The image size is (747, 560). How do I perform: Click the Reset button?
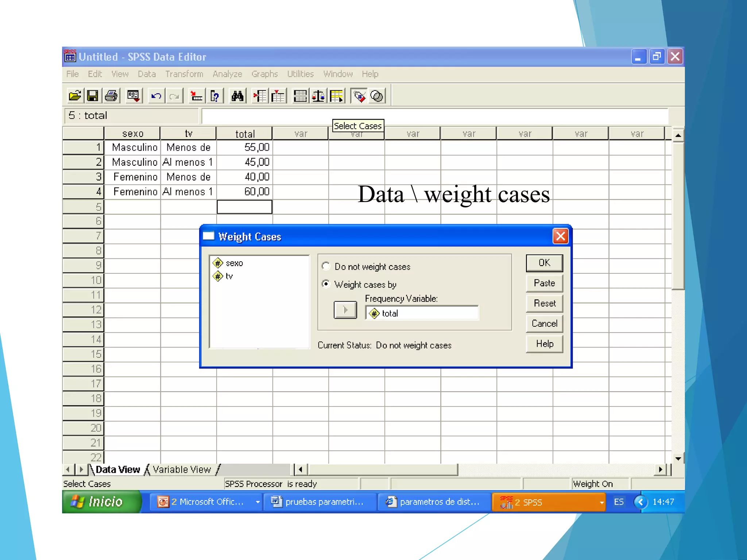[544, 303]
